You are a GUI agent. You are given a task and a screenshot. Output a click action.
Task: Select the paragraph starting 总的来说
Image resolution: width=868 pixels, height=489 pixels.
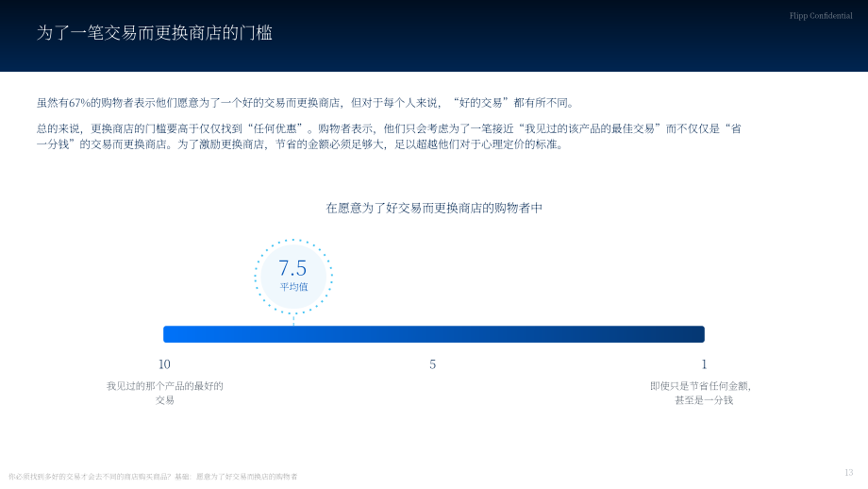tap(389, 137)
